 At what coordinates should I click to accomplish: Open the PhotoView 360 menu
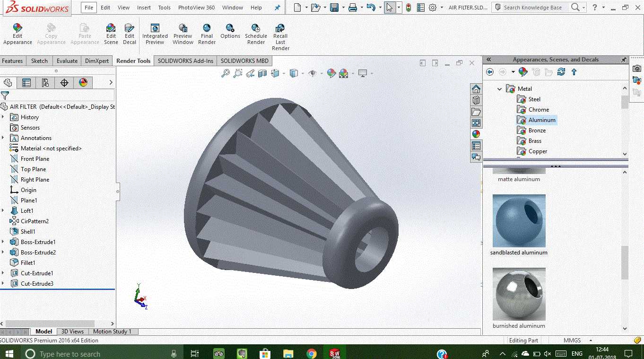pyautogui.click(x=196, y=8)
